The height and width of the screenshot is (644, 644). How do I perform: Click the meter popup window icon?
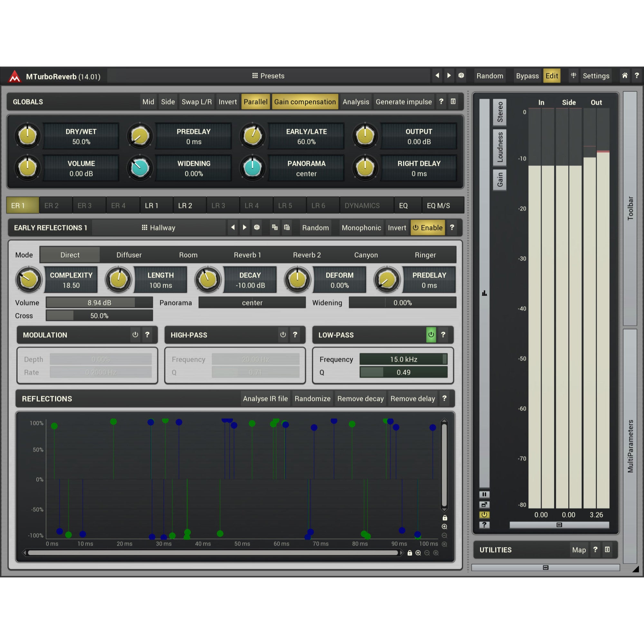click(484, 505)
